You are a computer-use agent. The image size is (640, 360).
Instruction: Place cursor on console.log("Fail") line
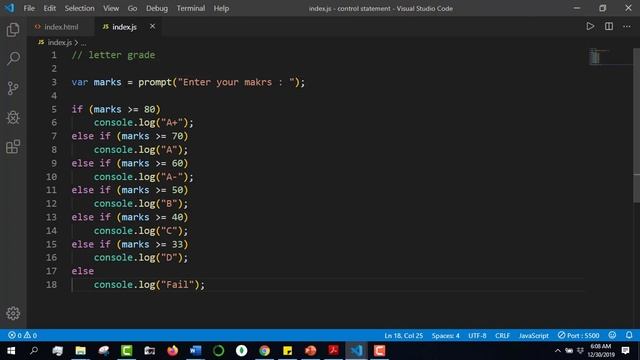coord(149,284)
